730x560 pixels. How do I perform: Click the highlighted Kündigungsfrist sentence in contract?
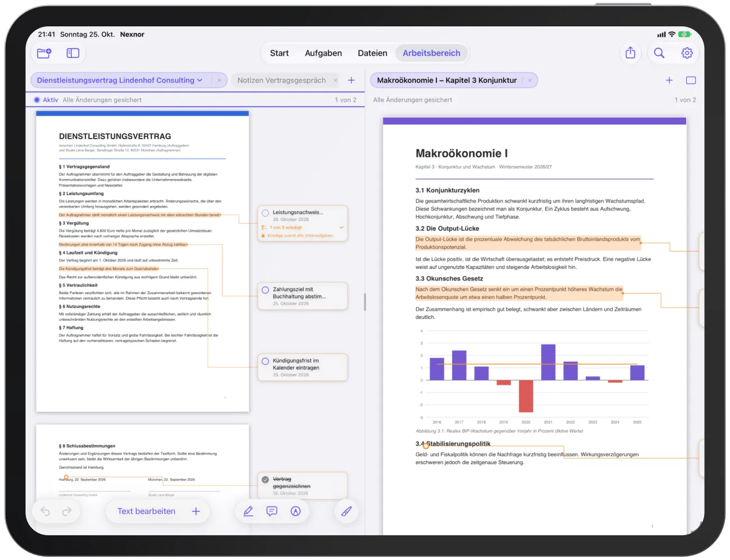coord(109,269)
